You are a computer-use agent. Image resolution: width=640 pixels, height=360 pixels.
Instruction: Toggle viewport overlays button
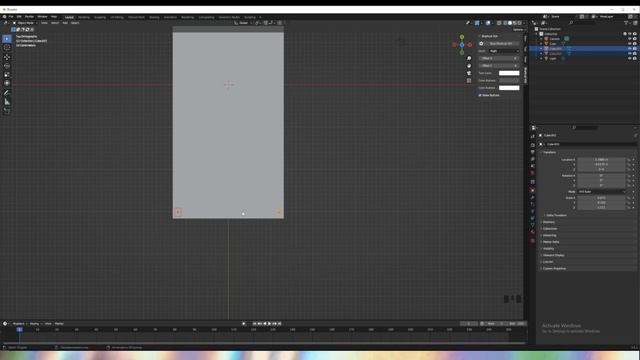point(488,23)
